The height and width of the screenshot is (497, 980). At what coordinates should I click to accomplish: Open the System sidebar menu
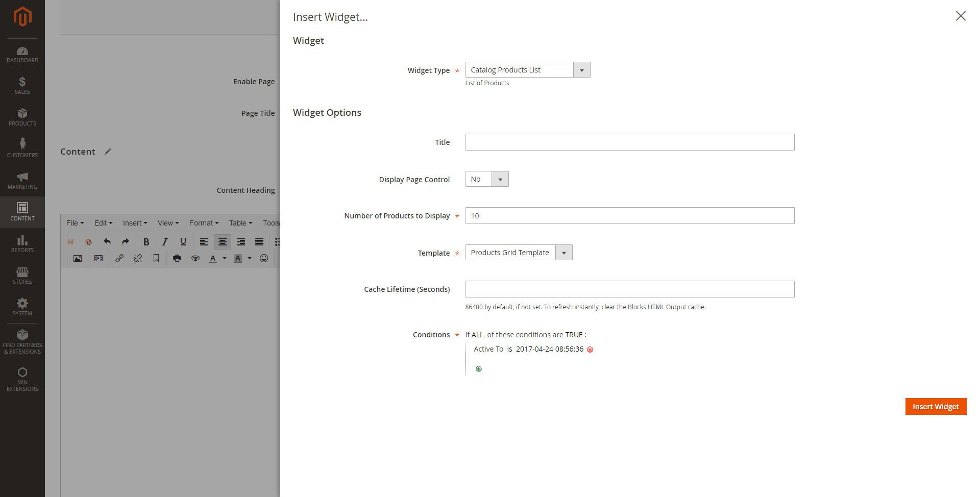pyautogui.click(x=22, y=307)
